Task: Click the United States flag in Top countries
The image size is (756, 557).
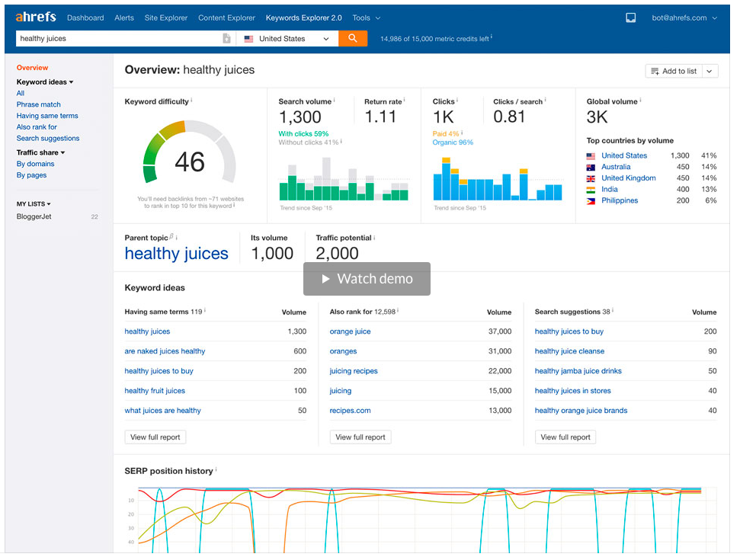Action: [591, 155]
